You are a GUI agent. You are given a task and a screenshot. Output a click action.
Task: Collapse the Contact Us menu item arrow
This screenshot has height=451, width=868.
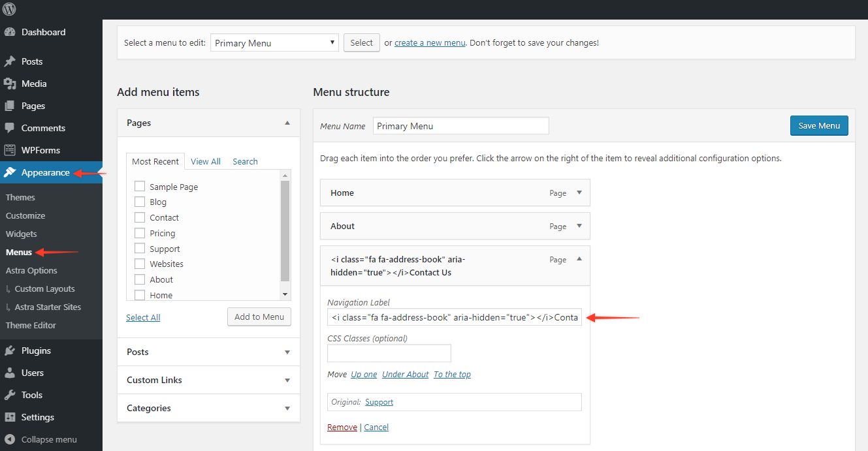(x=579, y=259)
